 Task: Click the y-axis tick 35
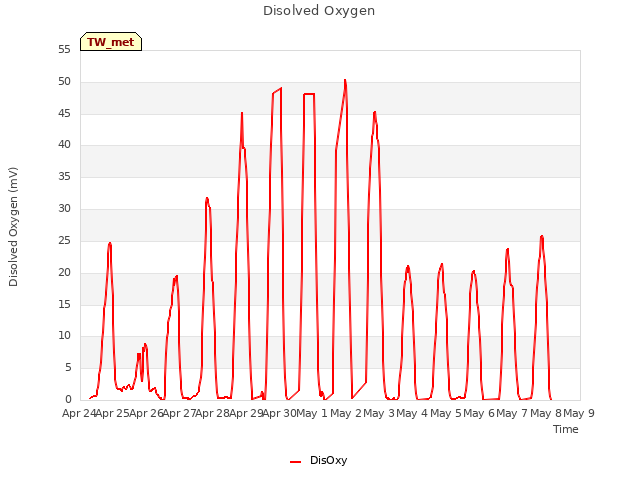(64, 176)
